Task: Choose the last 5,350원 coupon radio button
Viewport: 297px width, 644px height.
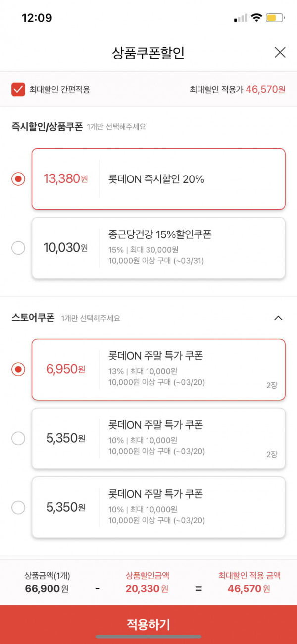Action: 18,507
